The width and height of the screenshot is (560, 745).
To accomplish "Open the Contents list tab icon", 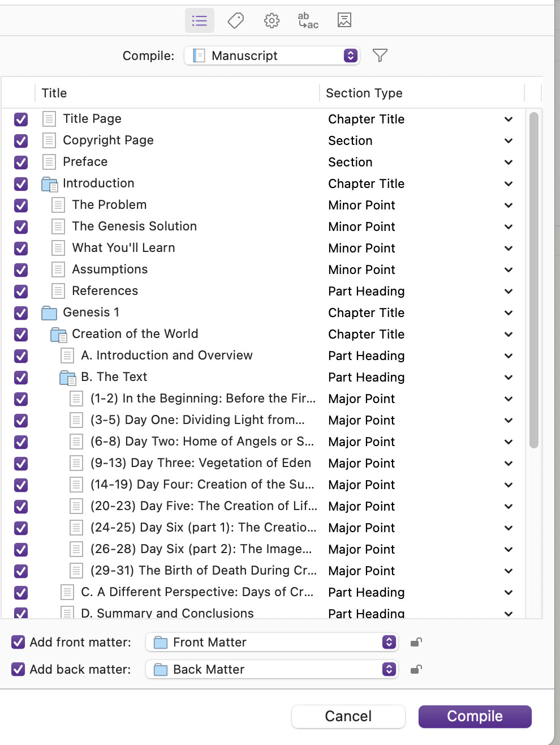I will 200,21.
